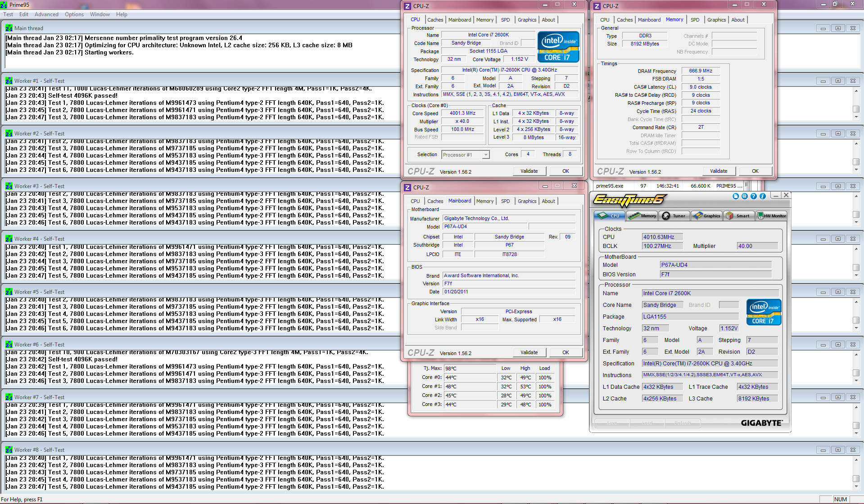Screen dimensions: 864x504
Task: Click the EasyTune6 @ contact icon
Action: 745,196
